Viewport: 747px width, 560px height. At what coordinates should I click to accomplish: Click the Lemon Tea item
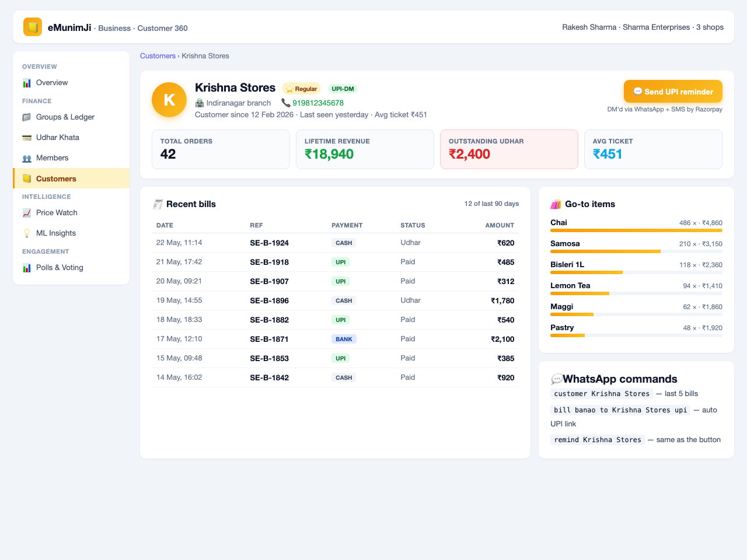(636, 289)
